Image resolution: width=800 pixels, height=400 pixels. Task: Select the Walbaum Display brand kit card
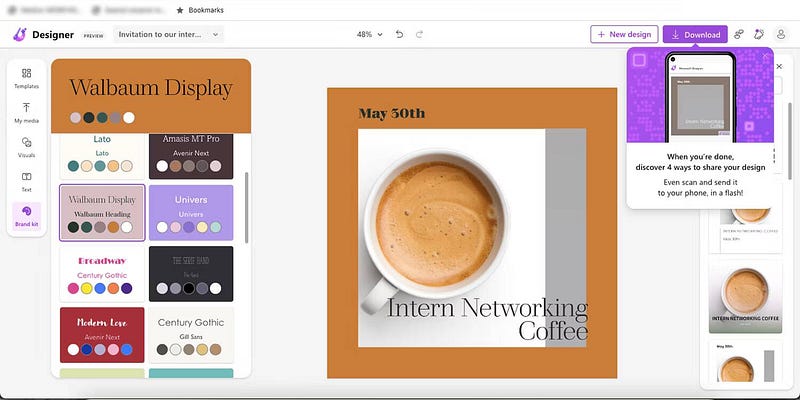click(102, 213)
